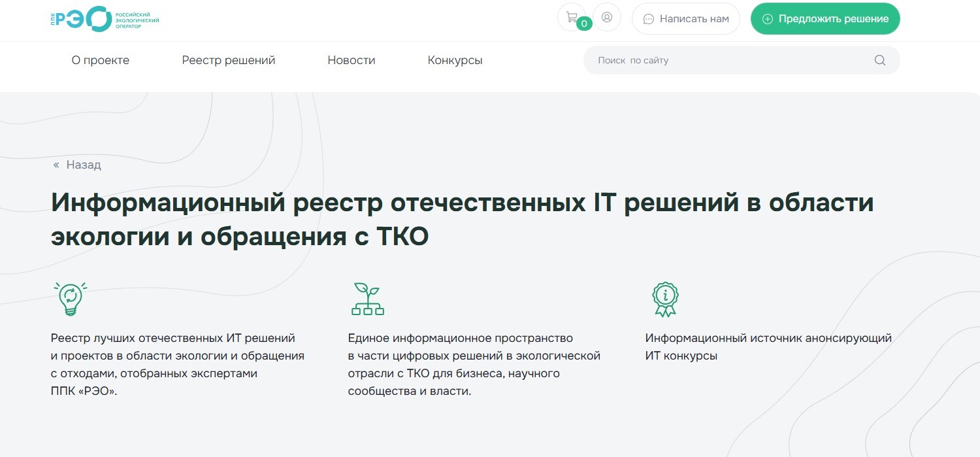980x457 pixels.
Task: Go back via the Назад link
Action: click(77, 165)
